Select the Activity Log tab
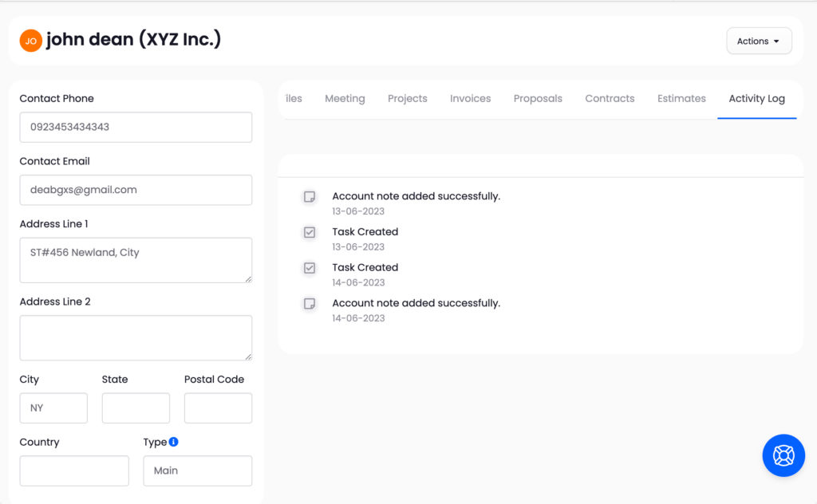Image resolution: width=817 pixels, height=504 pixels. [x=756, y=99]
